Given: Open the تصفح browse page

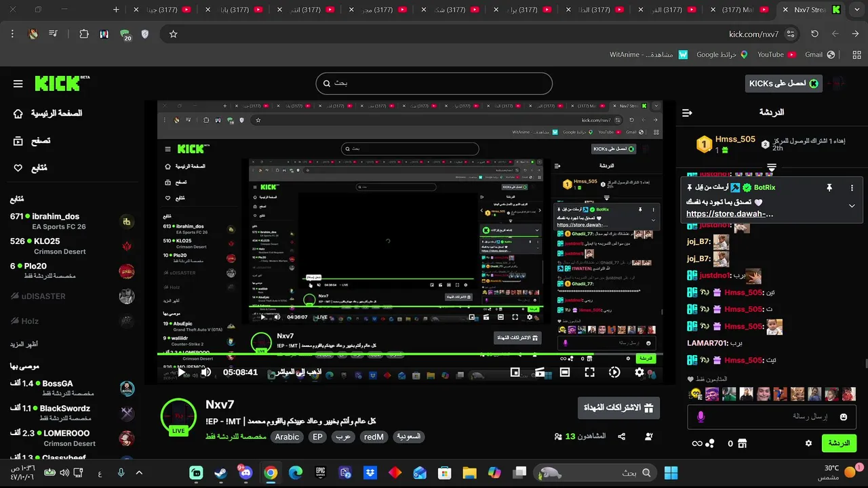Looking at the screenshot, I should coord(32,141).
